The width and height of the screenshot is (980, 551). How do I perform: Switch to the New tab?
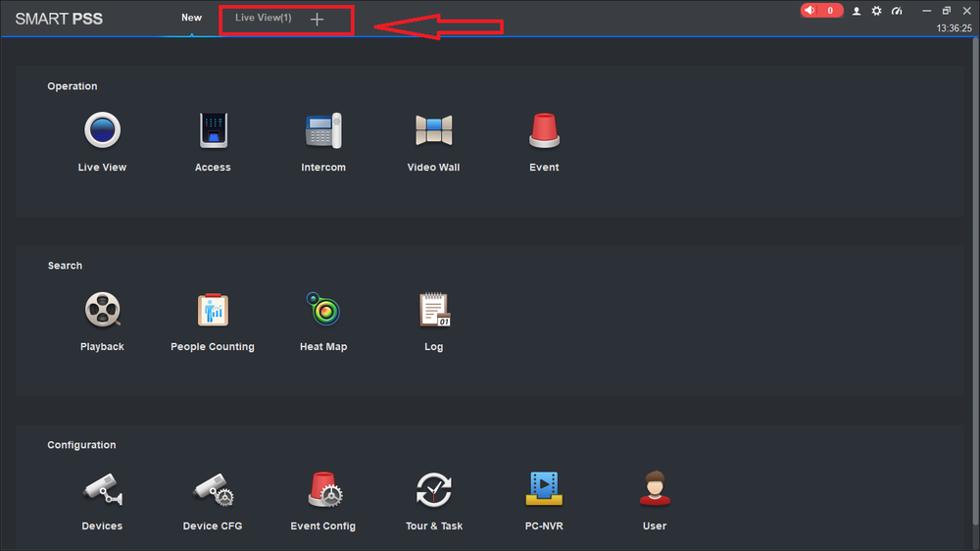tap(191, 18)
